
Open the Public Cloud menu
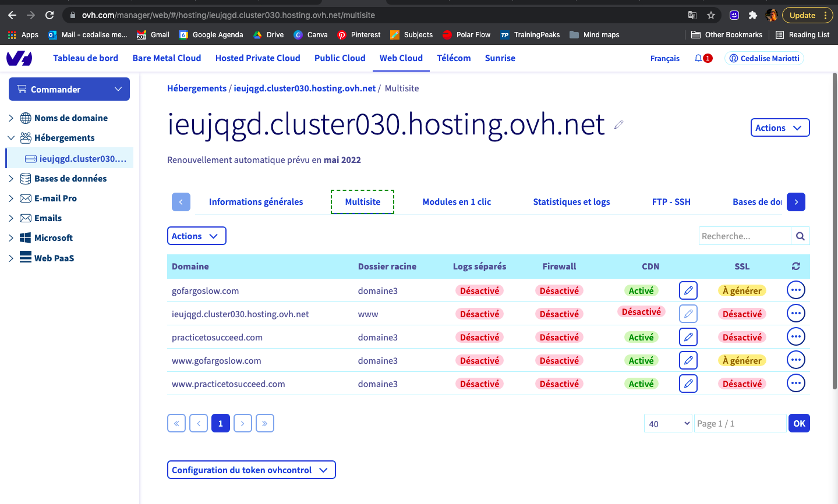(x=340, y=58)
